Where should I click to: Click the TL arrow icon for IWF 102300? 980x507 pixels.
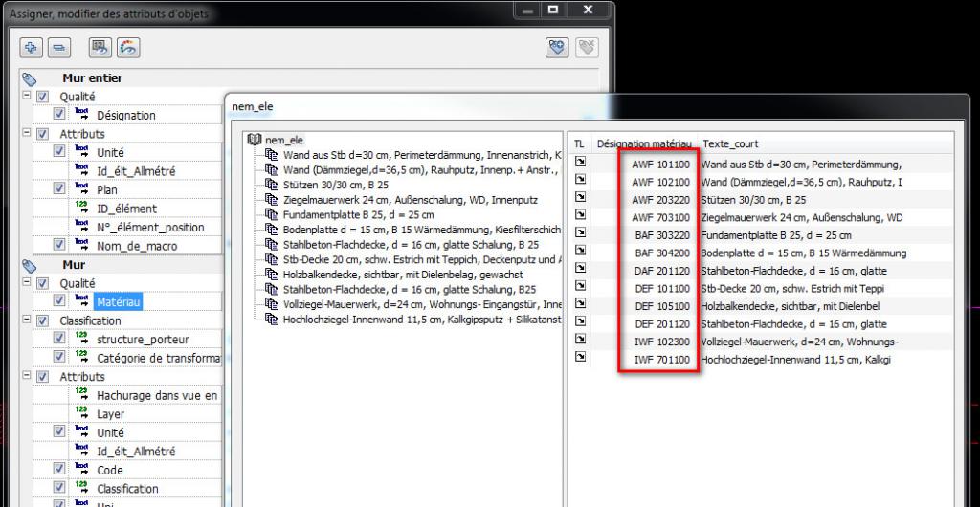coord(581,339)
